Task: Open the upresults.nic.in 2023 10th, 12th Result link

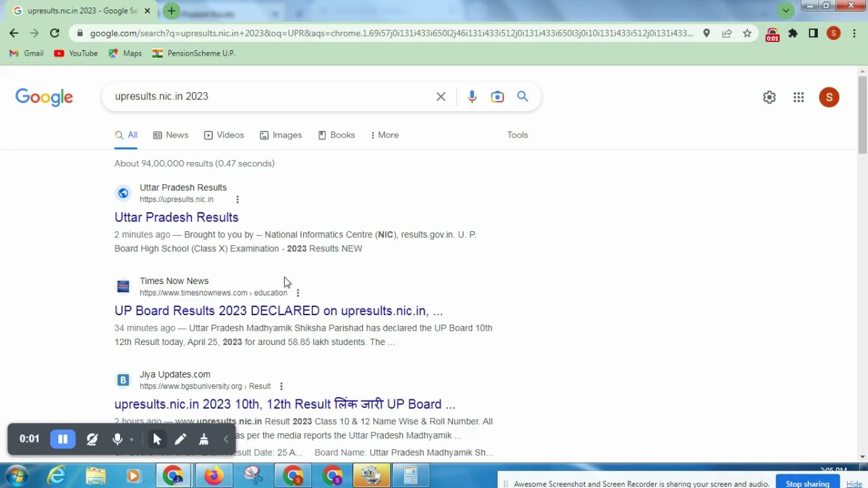Action: click(x=285, y=404)
